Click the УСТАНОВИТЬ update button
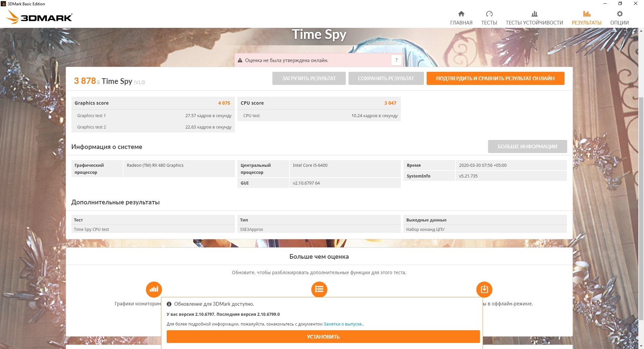The image size is (644, 349). [x=323, y=337]
